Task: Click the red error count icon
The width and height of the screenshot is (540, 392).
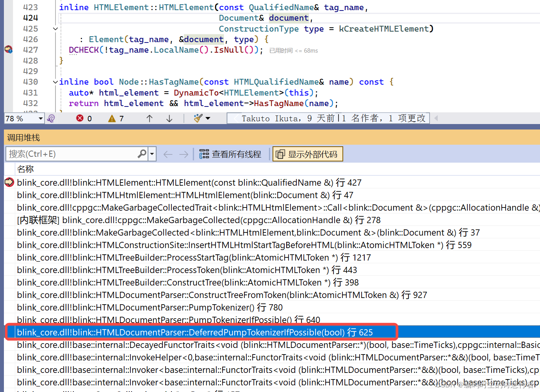Action: (x=80, y=118)
